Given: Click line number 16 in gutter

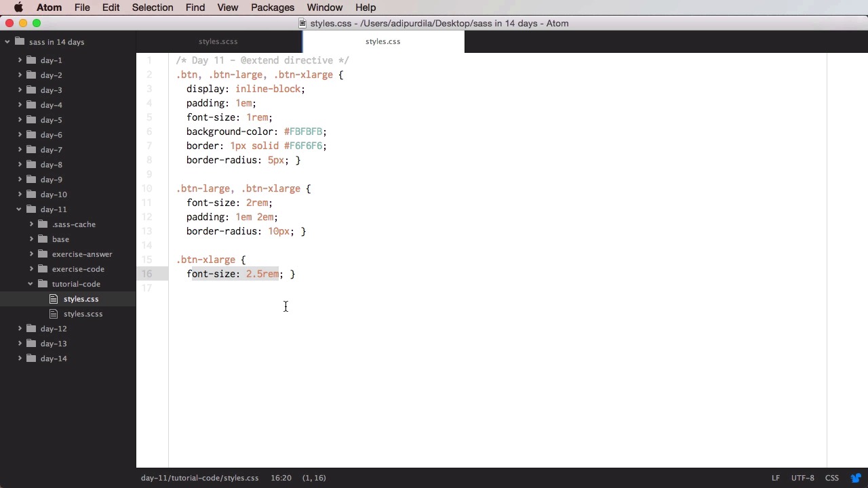Looking at the screenshot, I should [x=146, y=274].
